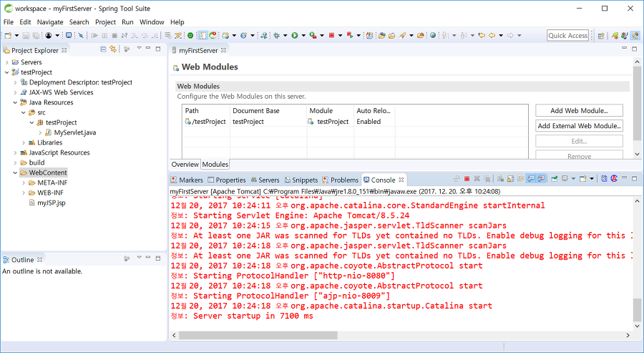The image size is (644, 353).
Task: Toggle Link with Editor in Project Explorer
Action: (113, 49)
